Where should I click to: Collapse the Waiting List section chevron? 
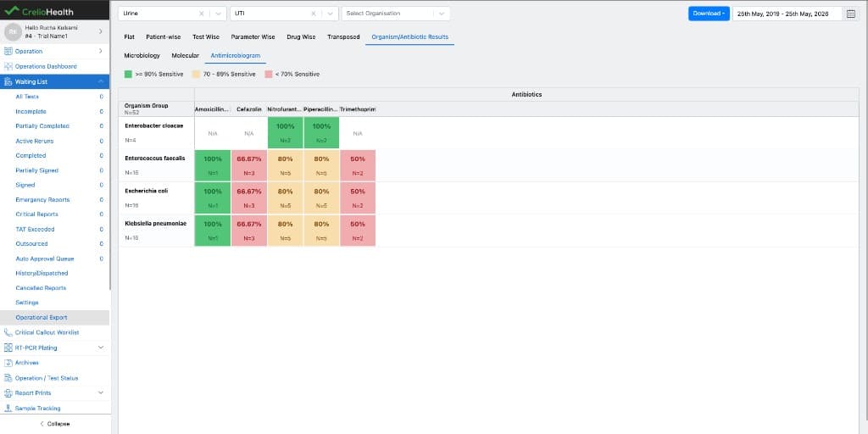101,81
